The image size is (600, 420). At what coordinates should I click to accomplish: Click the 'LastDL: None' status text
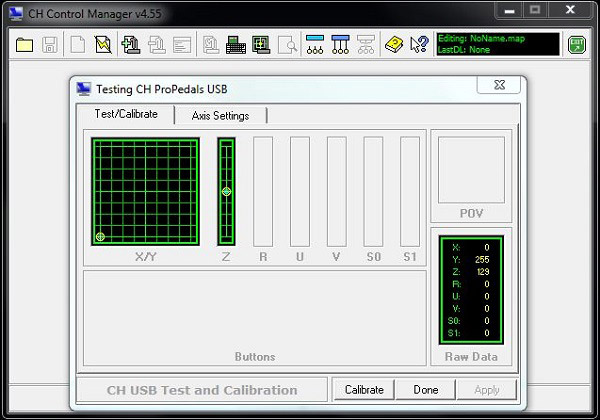tap(464, 50)
